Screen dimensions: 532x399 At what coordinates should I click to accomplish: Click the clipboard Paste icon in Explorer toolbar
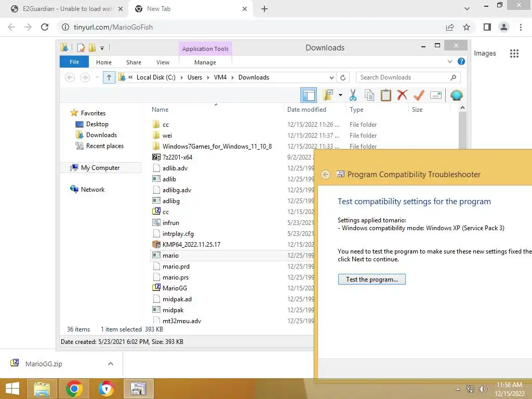pyautogui.click(x=386, y=96)
